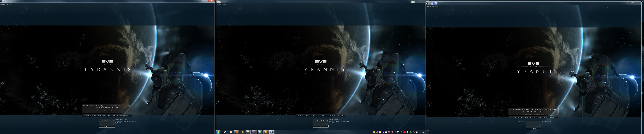Image resolution: width=644 pixels, height=134 pixels.
Task: Open Windows Explorer folder on the taskbar
Action: point(260,132)
